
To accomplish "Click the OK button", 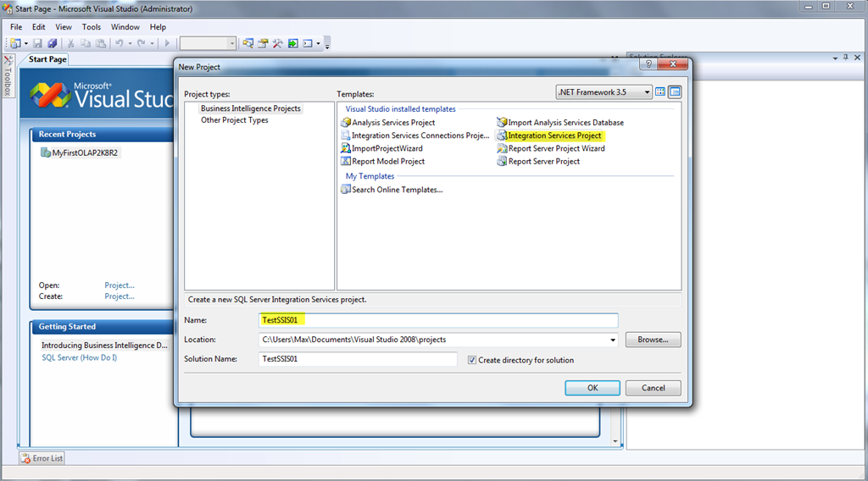I will point(593,388).
